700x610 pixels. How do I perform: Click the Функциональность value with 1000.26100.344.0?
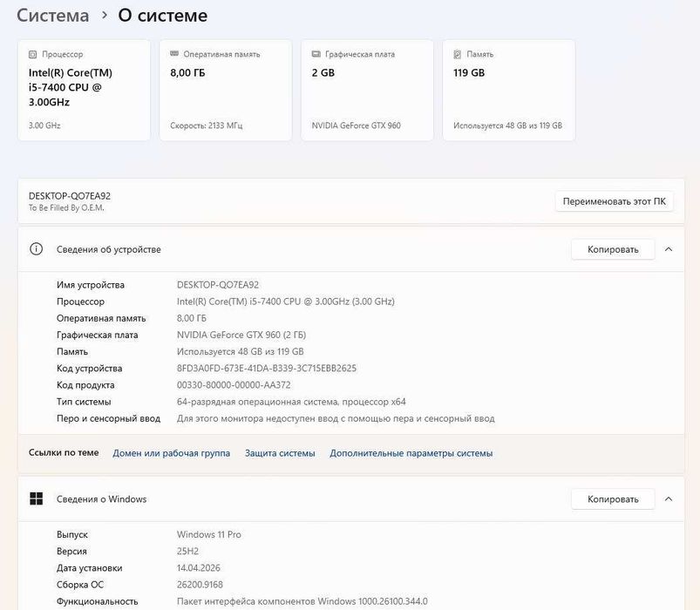pos(302,601)
